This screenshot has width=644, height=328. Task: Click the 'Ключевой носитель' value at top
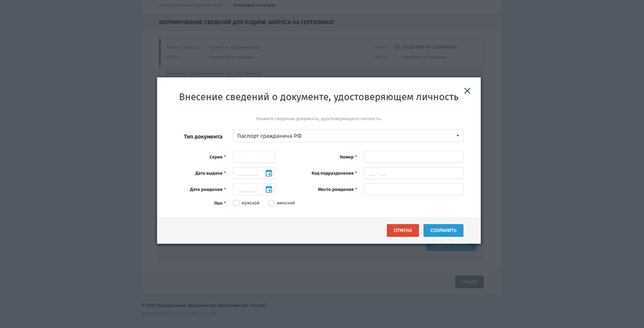pyautogui.click(x=254, y=5)
